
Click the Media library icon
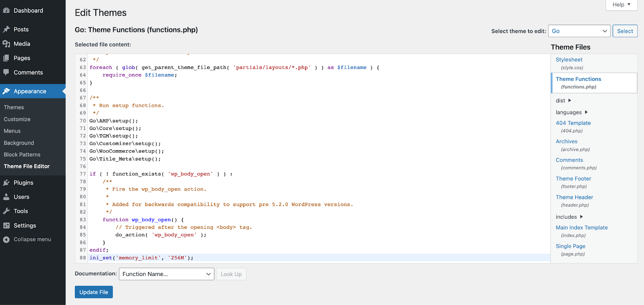[6, 44]
